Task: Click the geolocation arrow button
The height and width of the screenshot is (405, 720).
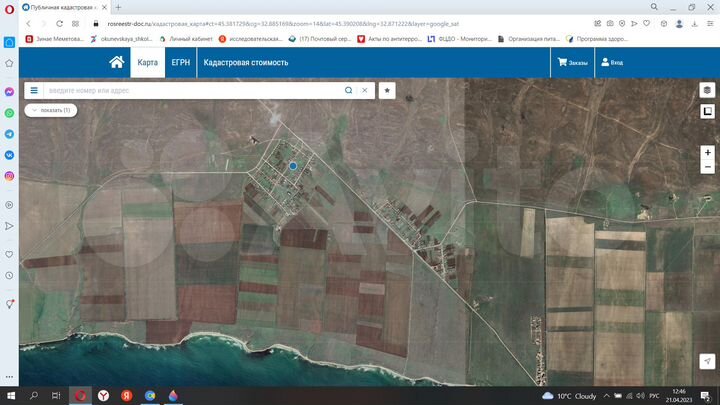Action: (x=707, y=360)
